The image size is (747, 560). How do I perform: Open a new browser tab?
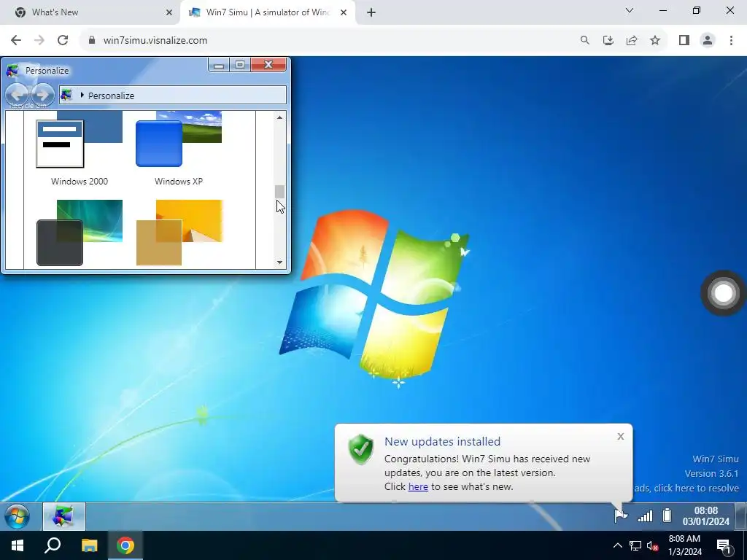tap(371, 12)
